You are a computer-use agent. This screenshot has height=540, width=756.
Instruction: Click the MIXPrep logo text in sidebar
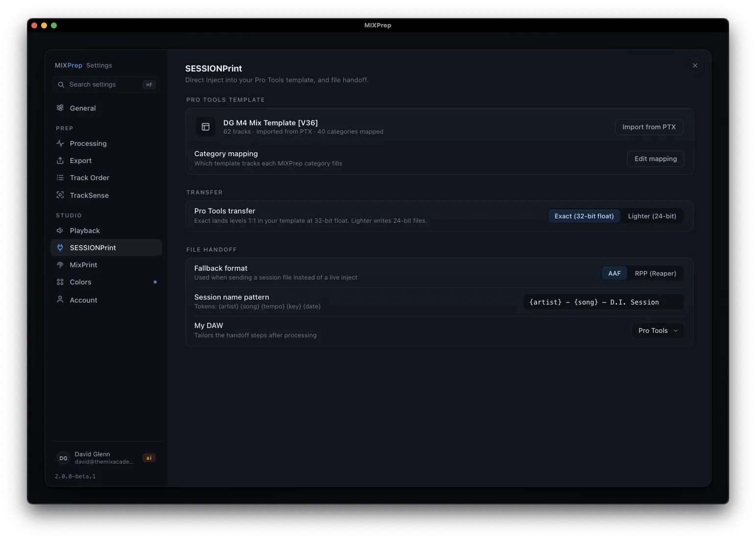click(x=69, y=65)
